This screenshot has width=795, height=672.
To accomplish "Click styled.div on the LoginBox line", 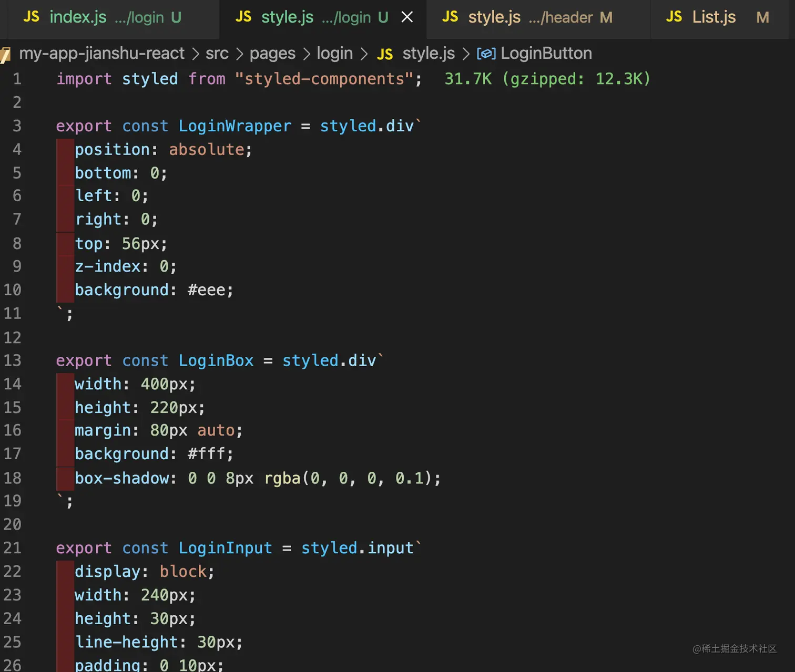I will (x=329, y=360).
